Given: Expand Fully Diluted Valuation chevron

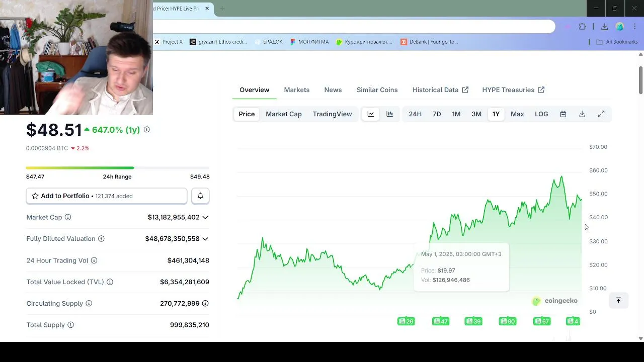Looking at the screenshot, I should coord(205,239).
